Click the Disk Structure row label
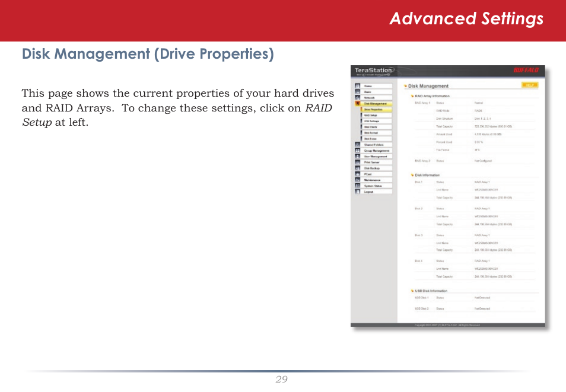This screenshot has height=392, width=566. (x=444, y=119)
